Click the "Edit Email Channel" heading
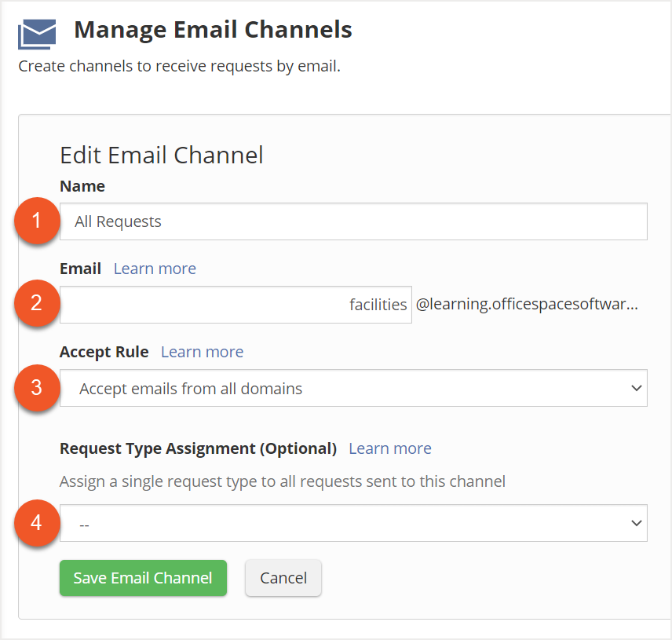The width and height of the screenshot is (672, 640). (161, 155)
